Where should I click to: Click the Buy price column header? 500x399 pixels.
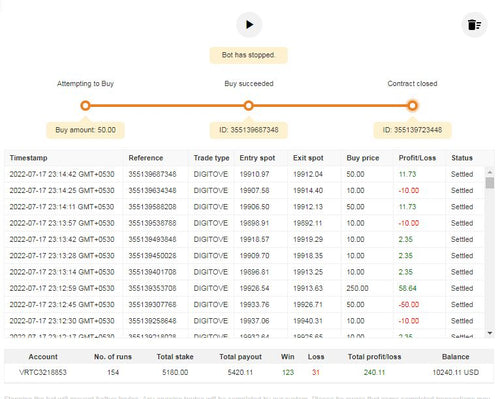tap(363, 158)
